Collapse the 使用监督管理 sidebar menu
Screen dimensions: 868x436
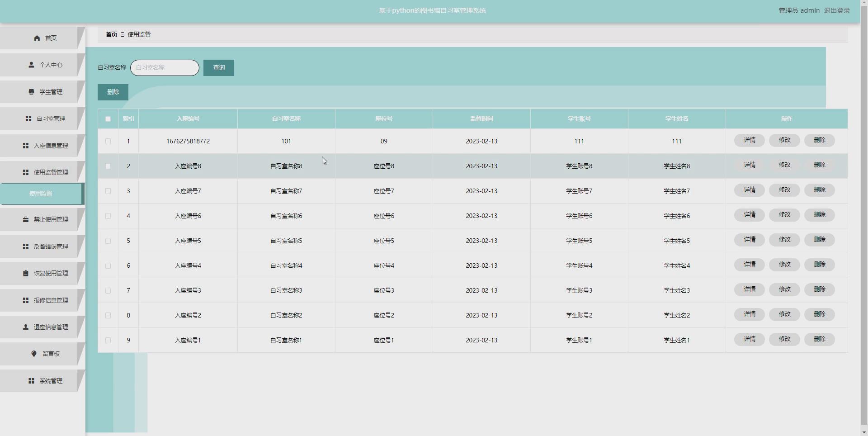(42, 172)
